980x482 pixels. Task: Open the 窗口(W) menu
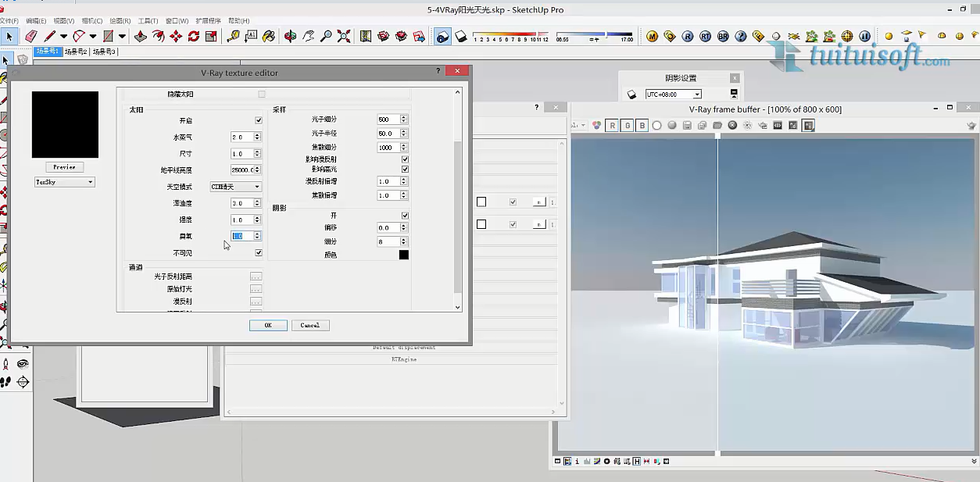click(176, 21)
